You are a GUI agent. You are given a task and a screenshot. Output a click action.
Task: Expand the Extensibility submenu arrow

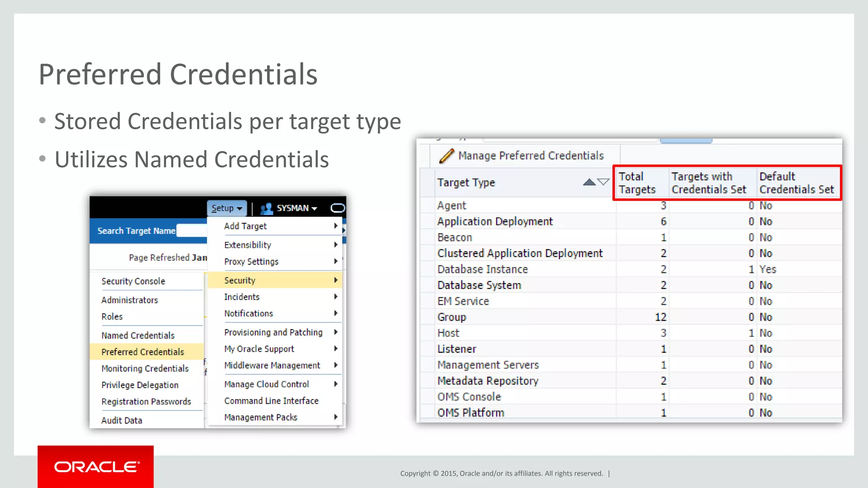click(336, 244)
